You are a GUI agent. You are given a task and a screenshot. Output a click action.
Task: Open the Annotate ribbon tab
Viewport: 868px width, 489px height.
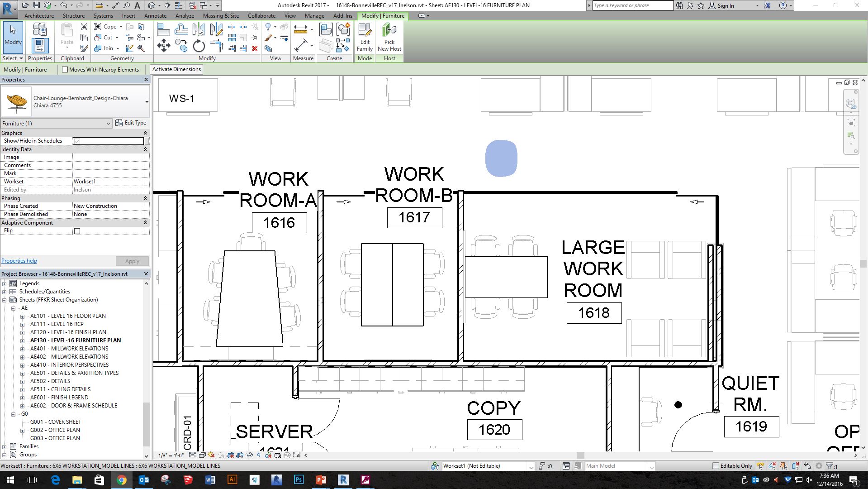(155, 15)
